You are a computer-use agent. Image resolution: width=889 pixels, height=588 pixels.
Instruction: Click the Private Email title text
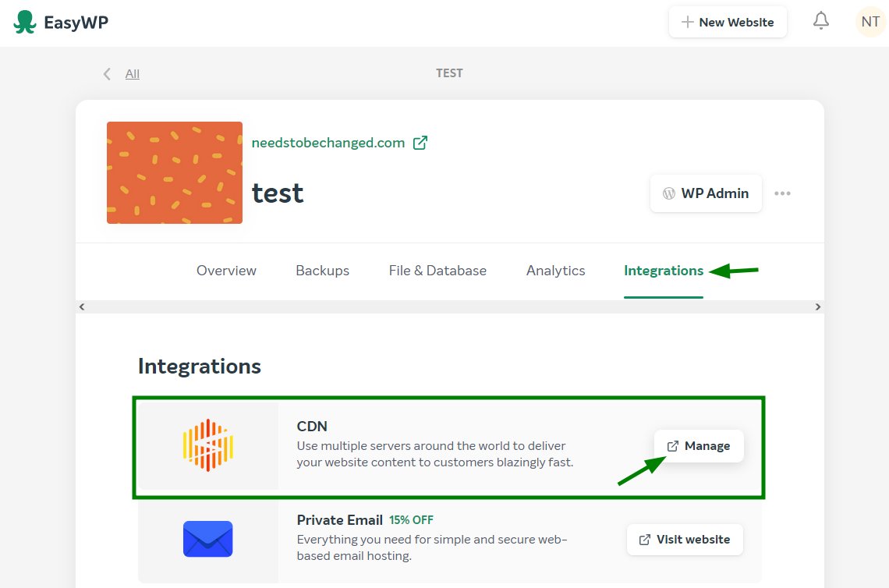(339, 520)
